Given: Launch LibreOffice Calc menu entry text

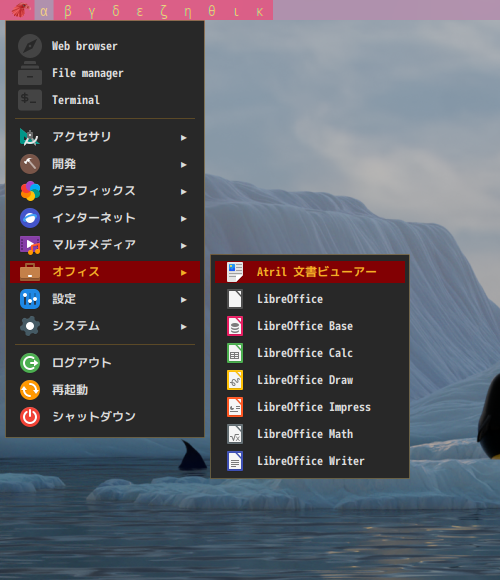Looking at the screenshot, I should (x=305, y=353).
